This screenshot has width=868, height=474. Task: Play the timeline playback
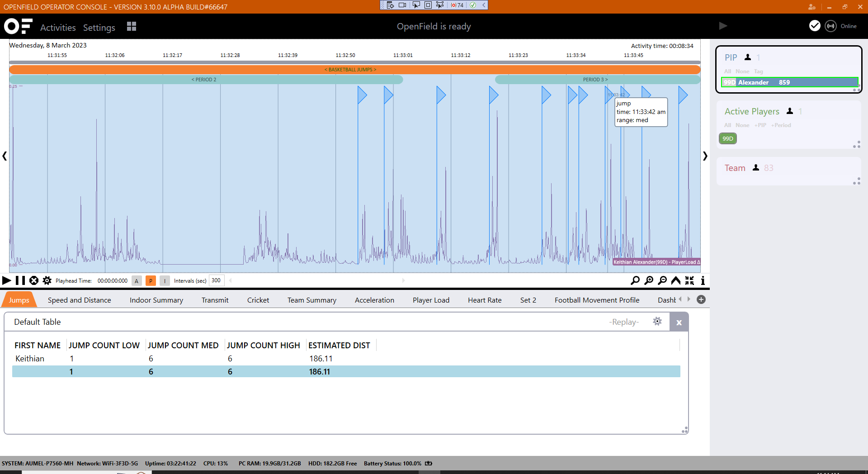click(x=6, y=280)
